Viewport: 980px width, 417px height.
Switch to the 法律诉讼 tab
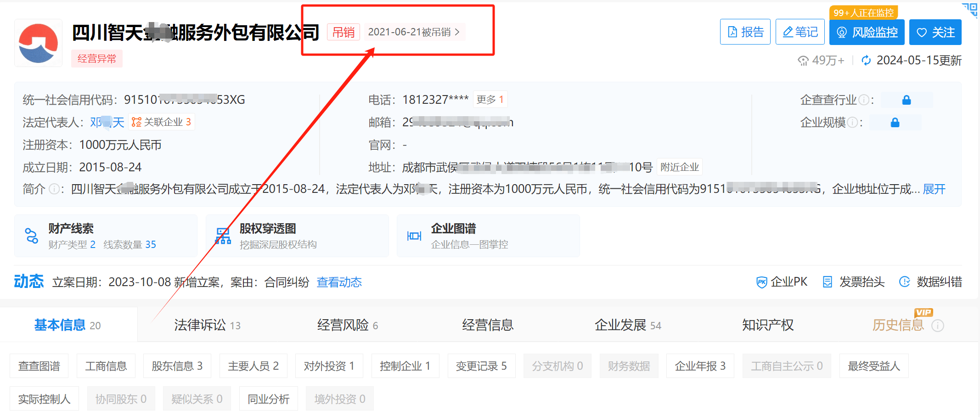207,325
